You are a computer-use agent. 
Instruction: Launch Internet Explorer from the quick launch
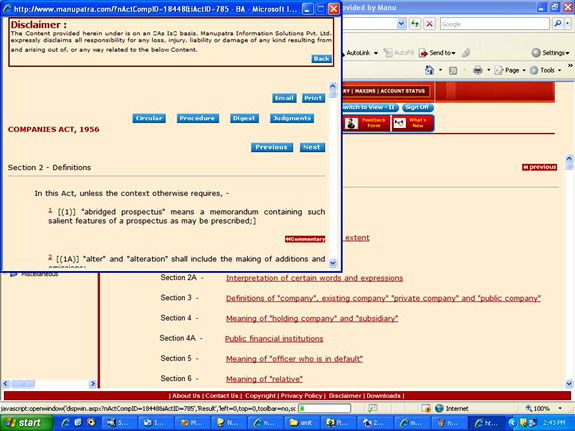(x=66, y=423)
